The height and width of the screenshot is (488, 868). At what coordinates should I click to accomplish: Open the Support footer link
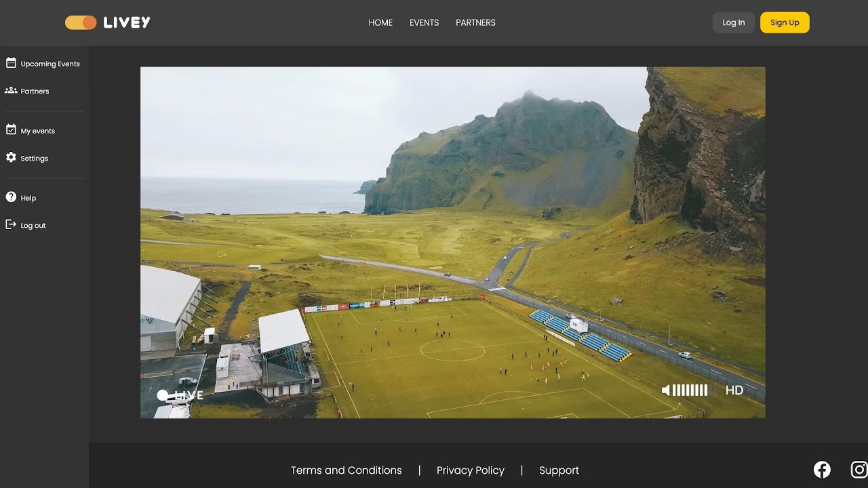(x=559, y=470)
